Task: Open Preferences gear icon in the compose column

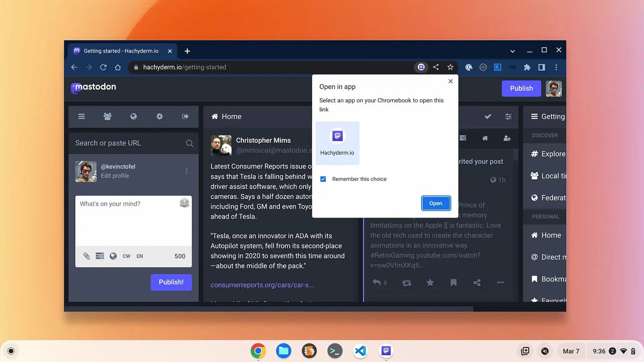Action: click(160, 116)
